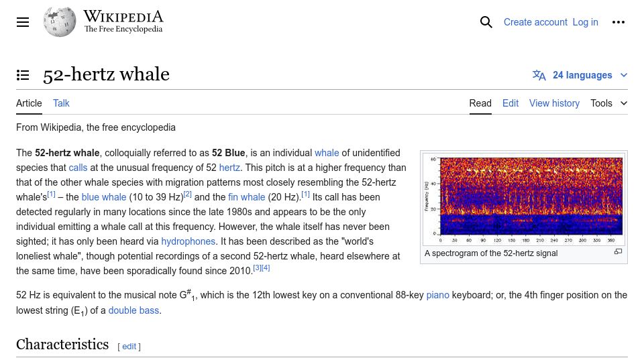Click the '52-hertz whale' page title
This screenshot has height=362, width=644.
(x=106, y=74)
